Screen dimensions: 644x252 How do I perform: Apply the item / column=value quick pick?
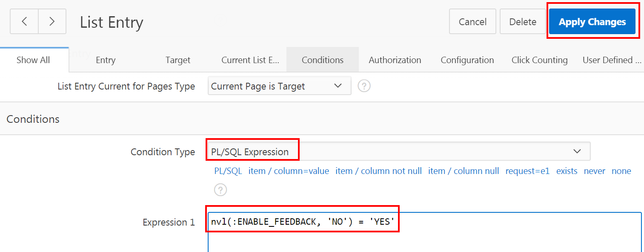pyautogui.click(x=289, y=171)
